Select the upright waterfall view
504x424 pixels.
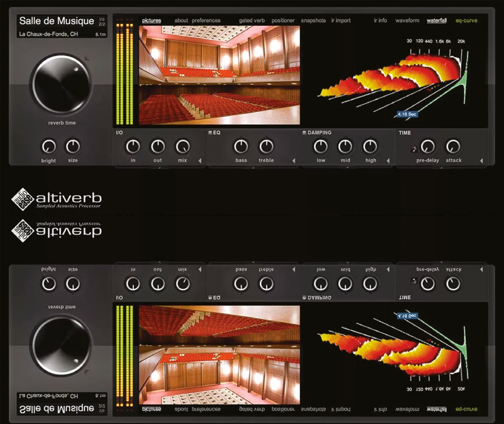(436, 21)
